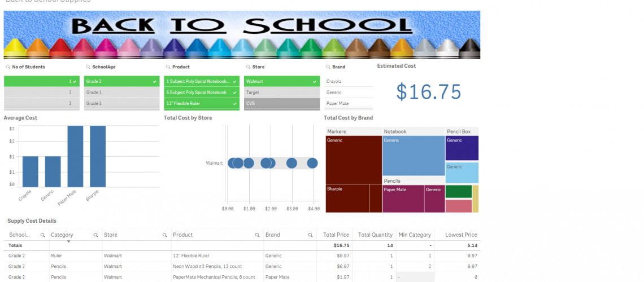Screen dimensions: 644x282
Task: Click the Paper Mate bar in Average Cost
Action: [x=76, y=157]
